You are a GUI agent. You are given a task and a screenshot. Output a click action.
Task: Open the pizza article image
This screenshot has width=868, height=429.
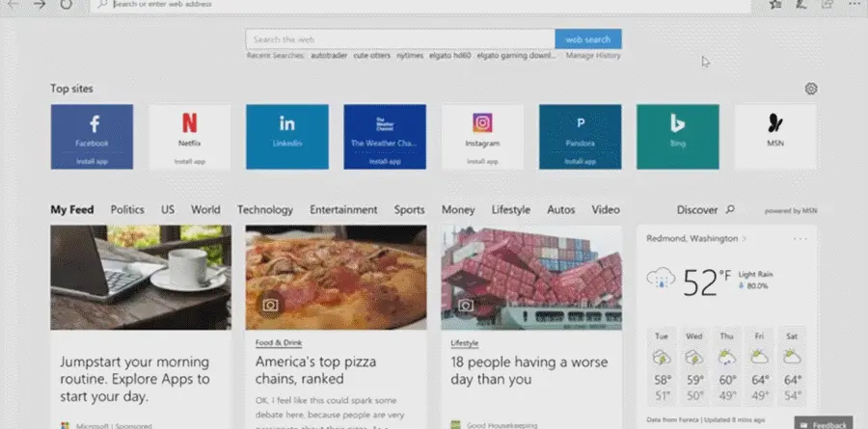click(336, 277)
